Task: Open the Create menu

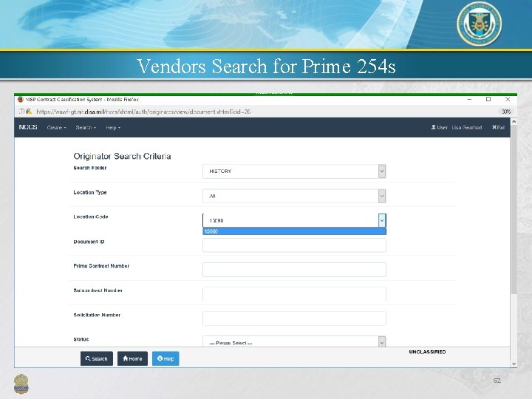Action: 56,128
